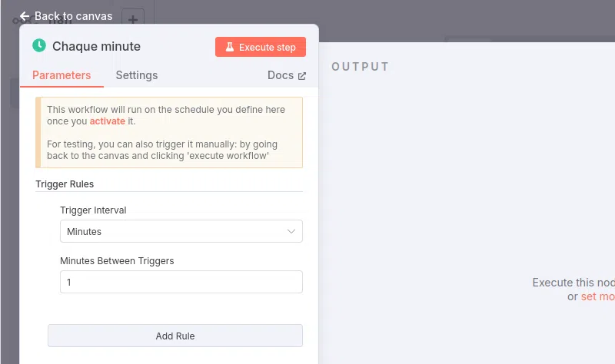Focus the Minutes Between Triggers input field

(181, 282)
